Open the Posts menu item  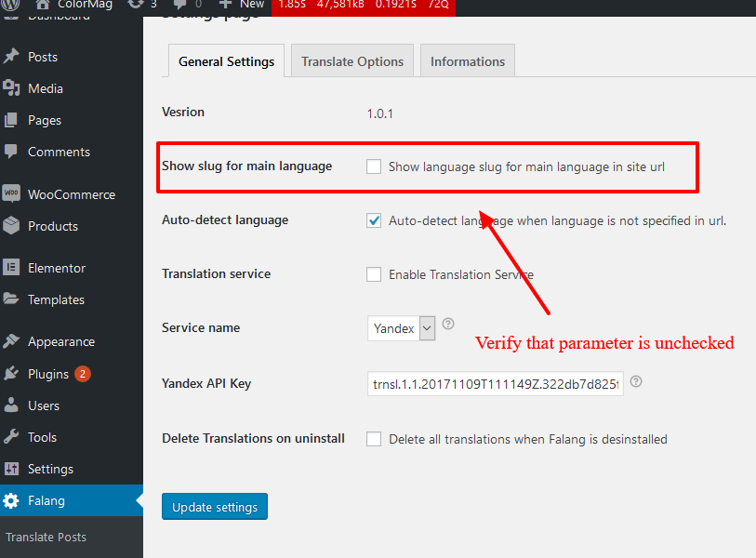point(72,57)
